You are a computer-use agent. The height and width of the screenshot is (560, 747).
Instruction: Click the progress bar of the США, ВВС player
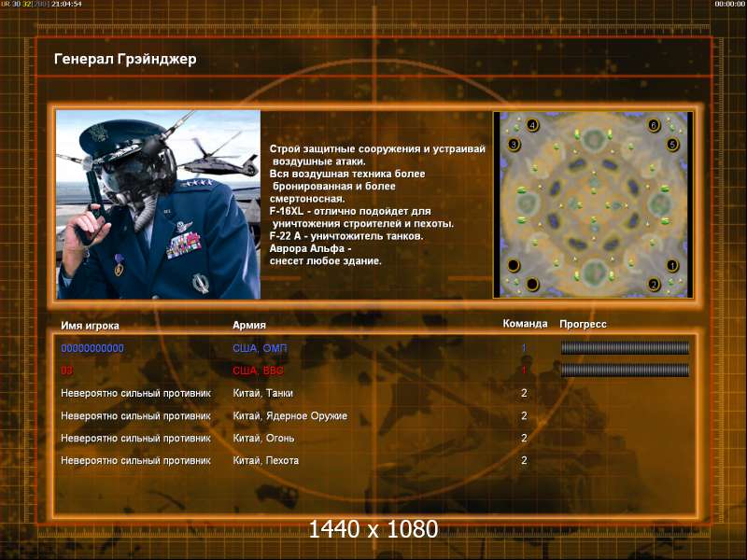(x=625, y=371)
